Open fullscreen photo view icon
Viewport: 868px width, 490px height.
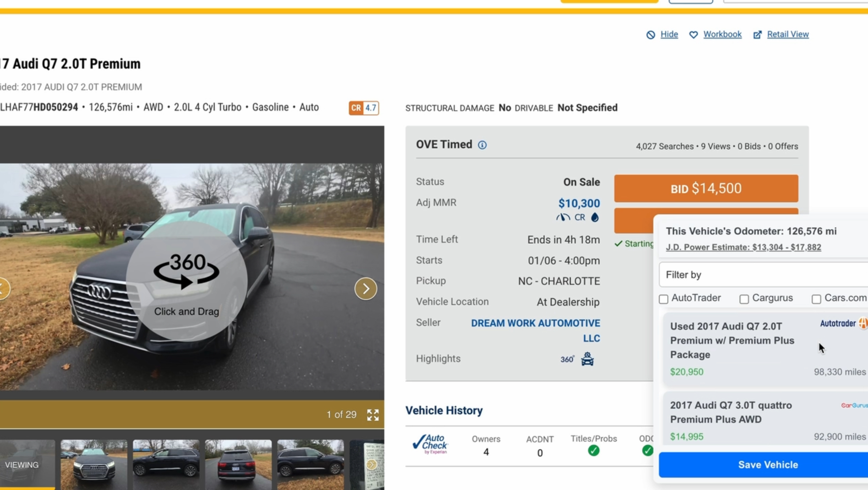[373, 415]
